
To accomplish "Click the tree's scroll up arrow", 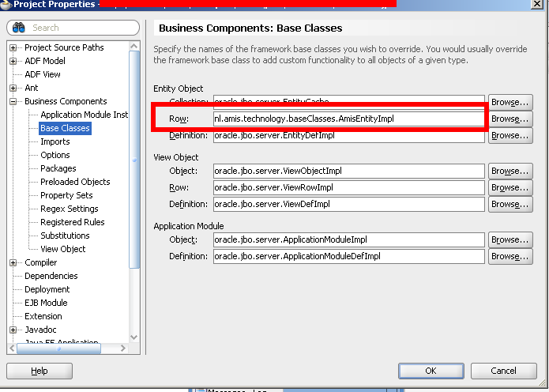I will (134, 46).
